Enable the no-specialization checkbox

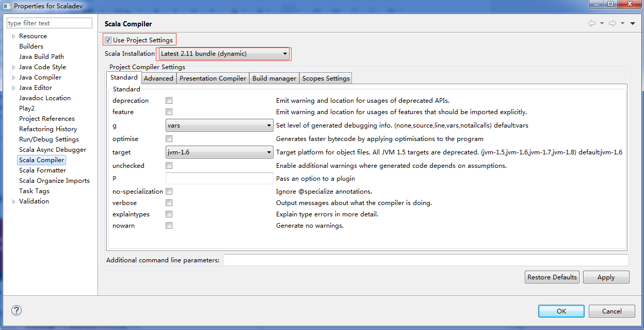tap(169, 192)
